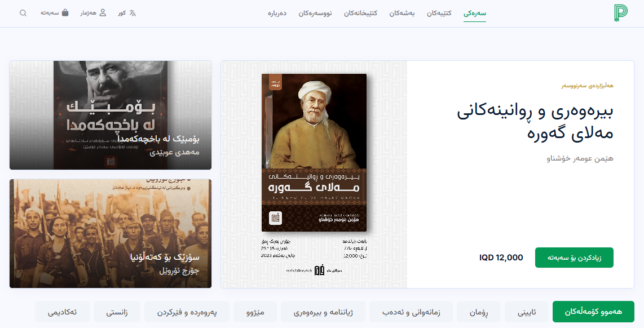644x328 pixels.
Task: Filter by زمانەوانی و ئەدەب category
Action: coord(411,312)
